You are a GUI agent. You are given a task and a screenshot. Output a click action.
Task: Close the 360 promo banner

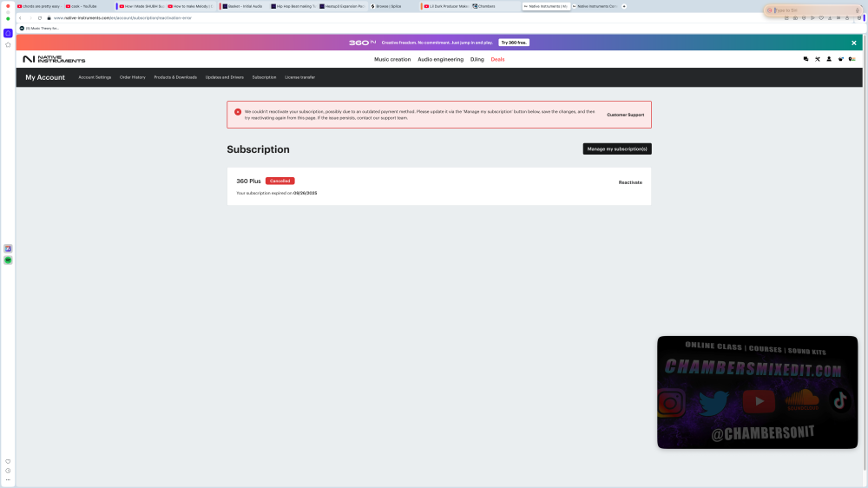pyautogui.click(x=853, y=43)
